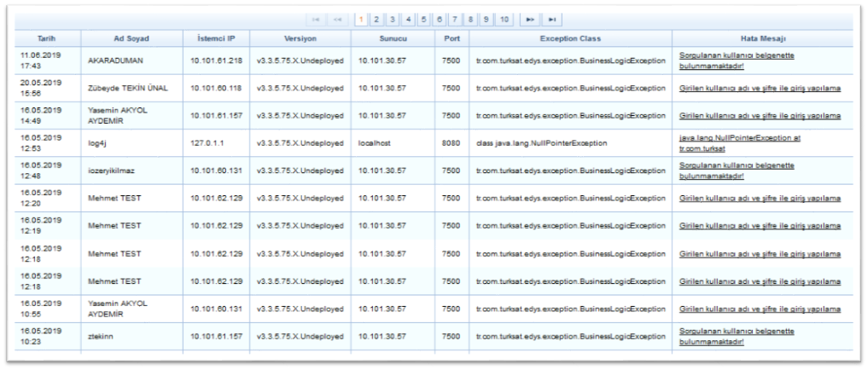Click the Exception Class column header
The height and width of the screenshot is (370, 868).
coord(569,38)
